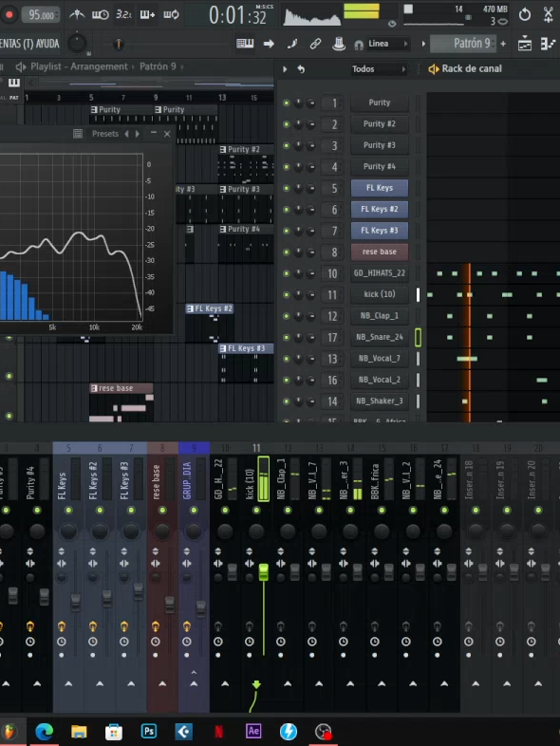Open the plugin options icon left of Presets
Image resolution: width=560 pixels, height=746 pixels.
(78, 134)
